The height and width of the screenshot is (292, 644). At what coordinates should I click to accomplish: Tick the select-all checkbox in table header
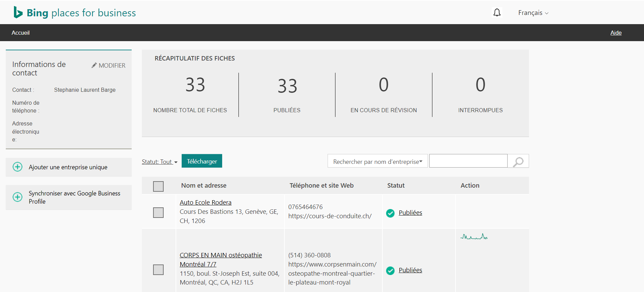(x=158, y=186)
